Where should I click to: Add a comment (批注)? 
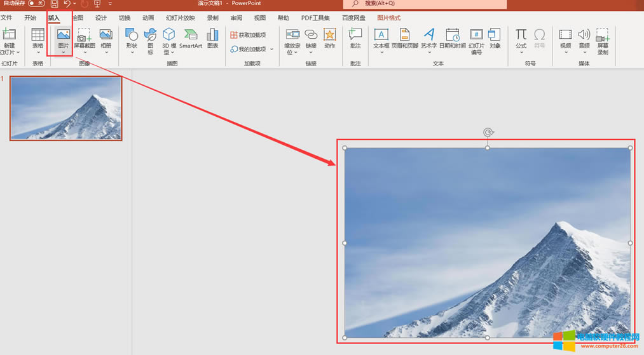(355, 38)
